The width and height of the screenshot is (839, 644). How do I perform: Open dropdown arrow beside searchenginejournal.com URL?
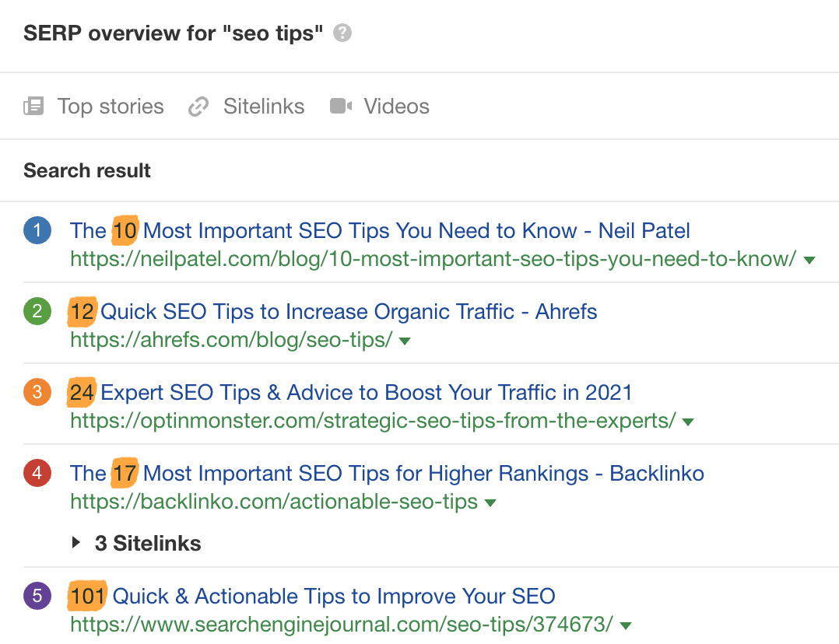[625, 625]
